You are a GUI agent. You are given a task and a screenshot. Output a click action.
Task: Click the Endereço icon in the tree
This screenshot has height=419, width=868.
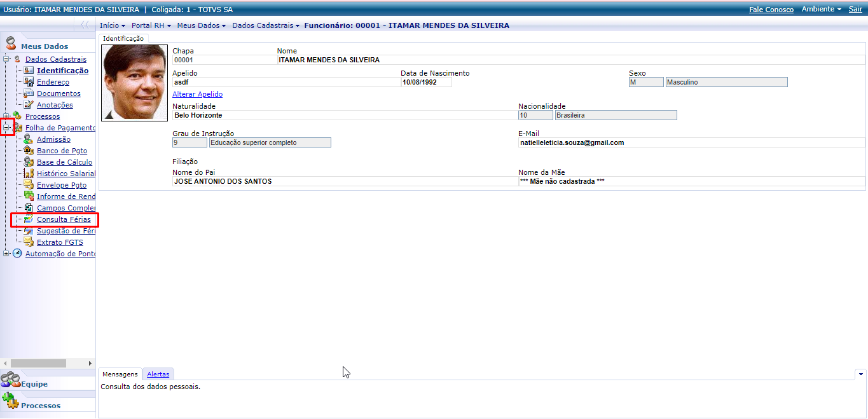[29, 82]
